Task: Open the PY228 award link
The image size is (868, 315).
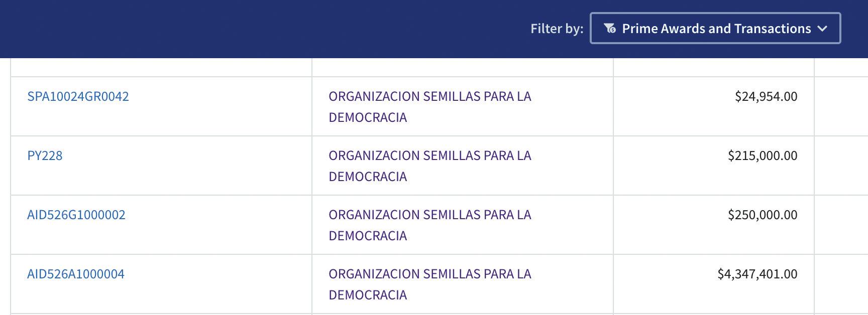Action: (x=45, y=155)
